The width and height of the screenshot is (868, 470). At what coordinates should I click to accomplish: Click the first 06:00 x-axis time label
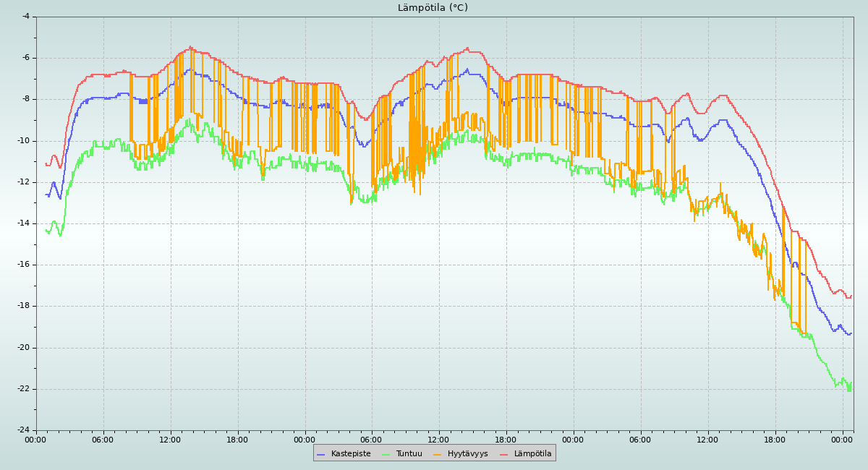coord(103,439)
